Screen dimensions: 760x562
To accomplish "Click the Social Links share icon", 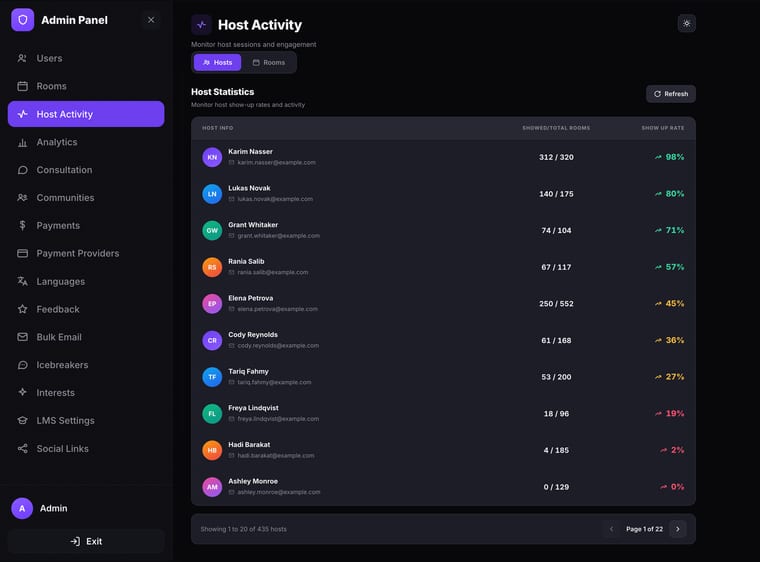I will (x=22, y=449).
